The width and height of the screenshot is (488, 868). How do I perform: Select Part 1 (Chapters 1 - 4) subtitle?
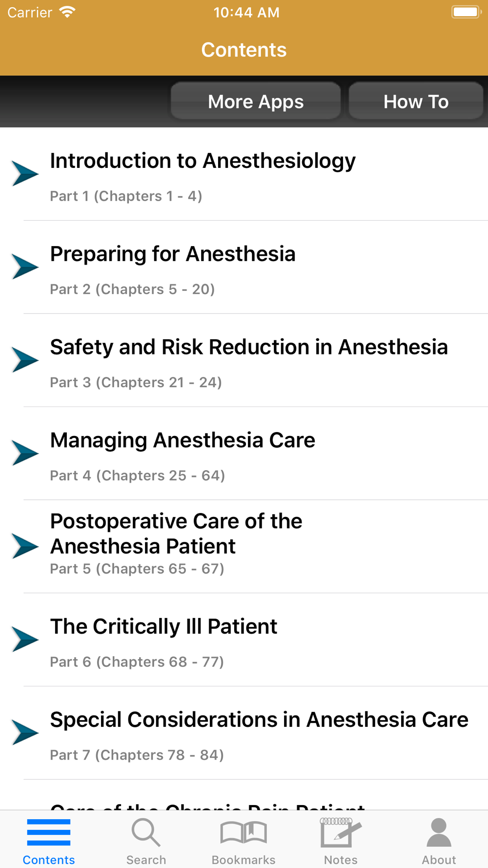(x=126, y=196)
